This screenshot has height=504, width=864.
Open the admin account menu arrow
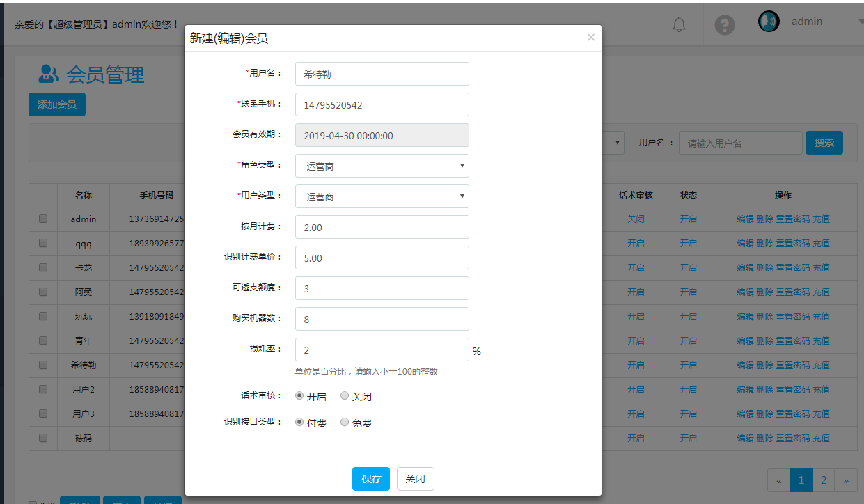pyautogui.click(x=860, y=22)
